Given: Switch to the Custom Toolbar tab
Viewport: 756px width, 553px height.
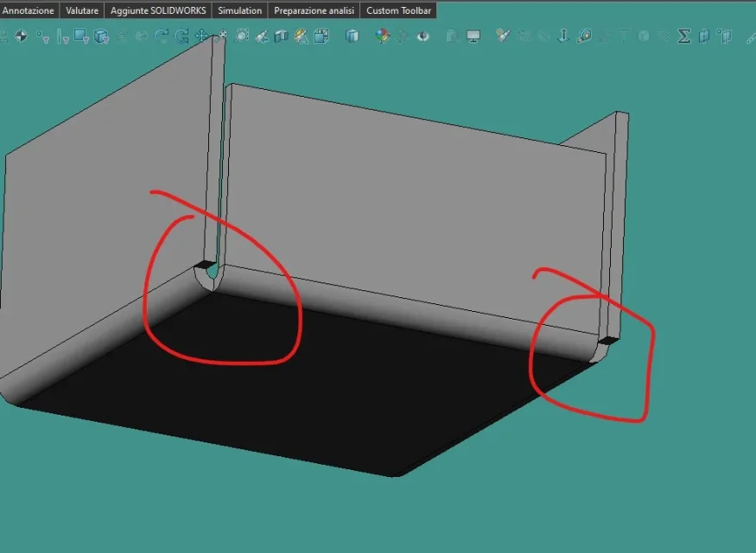Looking at the screenshot, I should pos(398,10).
